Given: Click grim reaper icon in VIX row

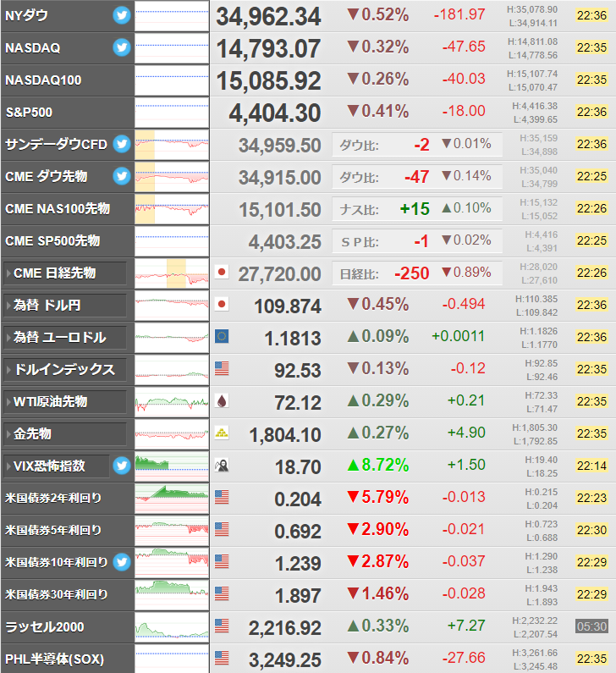Looking at the screenshot, I should coord(222,465).
